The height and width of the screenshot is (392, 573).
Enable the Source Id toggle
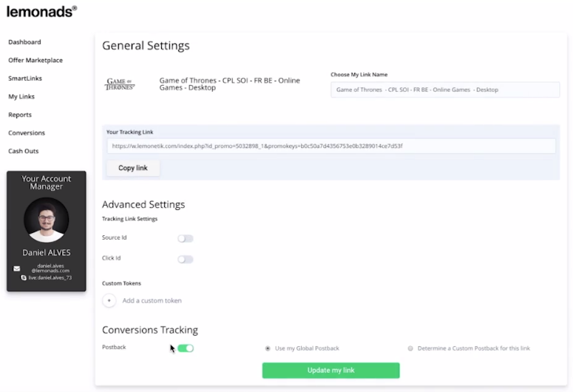pos(185,238)
